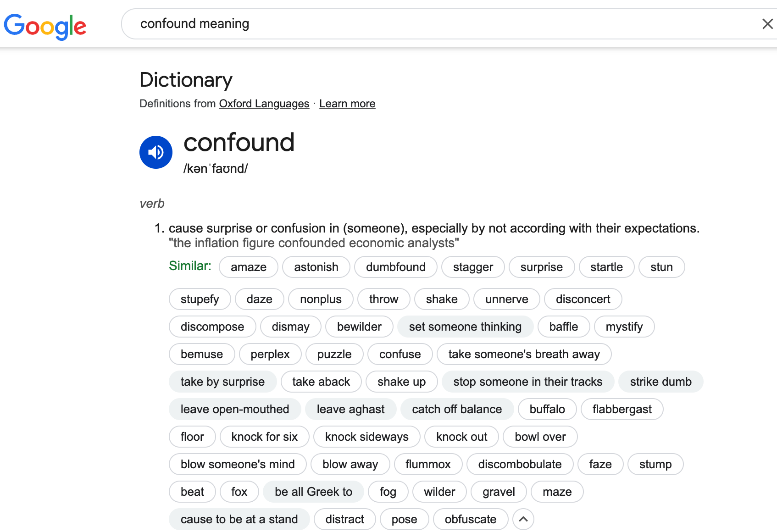This screenshot has width=777, height=532.
Task: Select the 'knock sideways' chip
Action: [x=367, y=437]
